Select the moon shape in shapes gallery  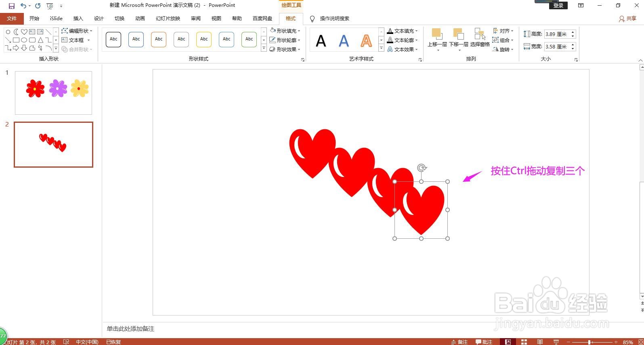pos(16,32)
